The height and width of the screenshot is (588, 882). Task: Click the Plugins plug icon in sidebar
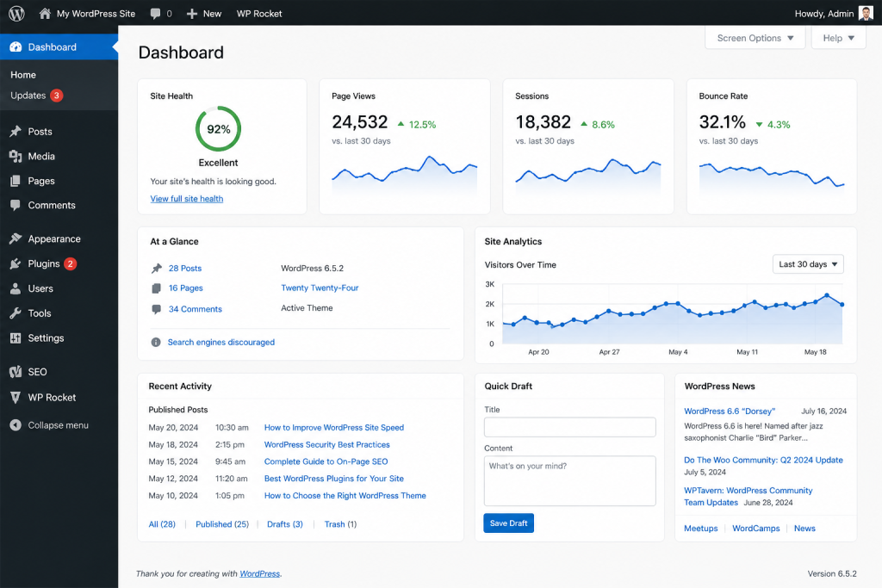click(16, 263)
